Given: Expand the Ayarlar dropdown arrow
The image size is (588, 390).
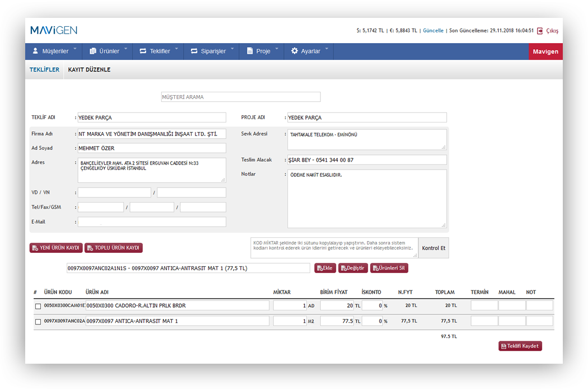Looking at the screenshot, I should coord(326,49).
